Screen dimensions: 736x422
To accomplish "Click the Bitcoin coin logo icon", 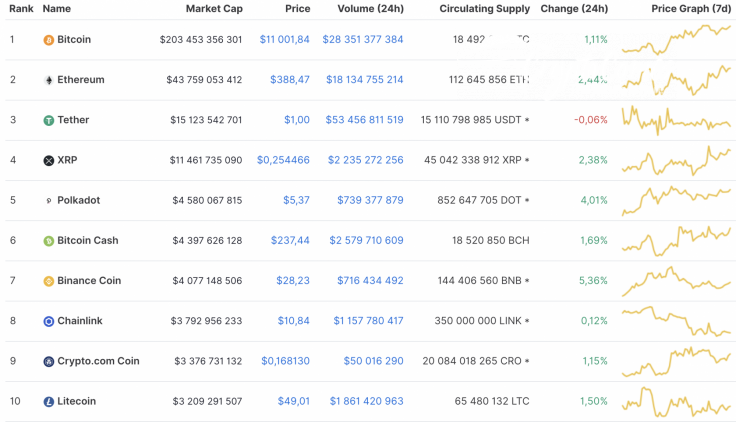I will [x=49, y=40].
